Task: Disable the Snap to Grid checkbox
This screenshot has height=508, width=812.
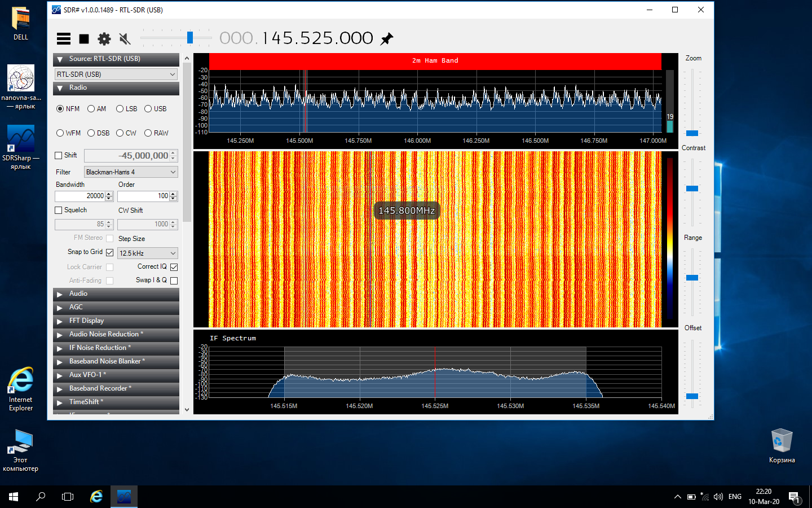Action: (x=110, y=252)
